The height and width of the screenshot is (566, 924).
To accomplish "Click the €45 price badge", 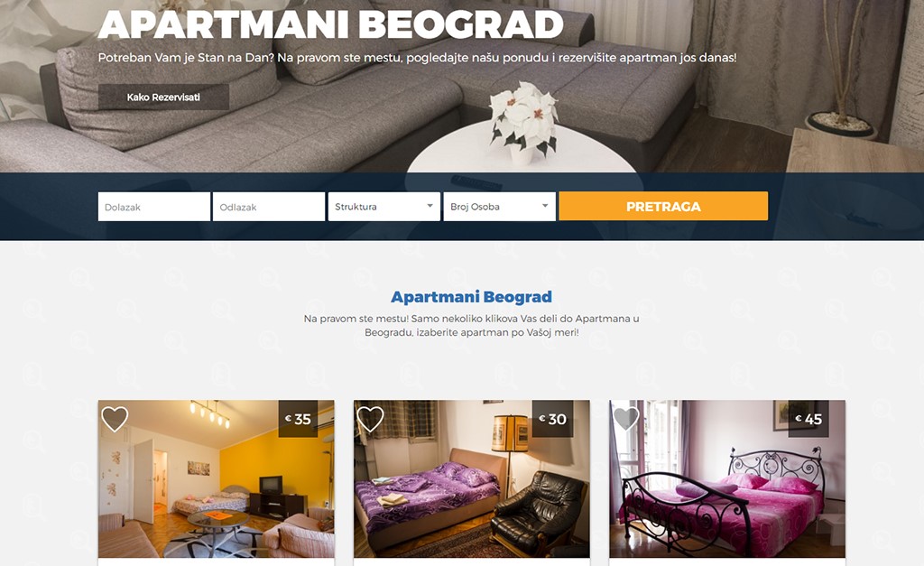I will coord(808,419).
